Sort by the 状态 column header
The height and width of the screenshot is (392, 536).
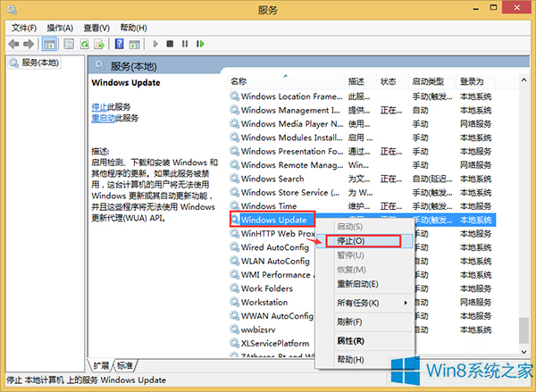click(392, 81)
